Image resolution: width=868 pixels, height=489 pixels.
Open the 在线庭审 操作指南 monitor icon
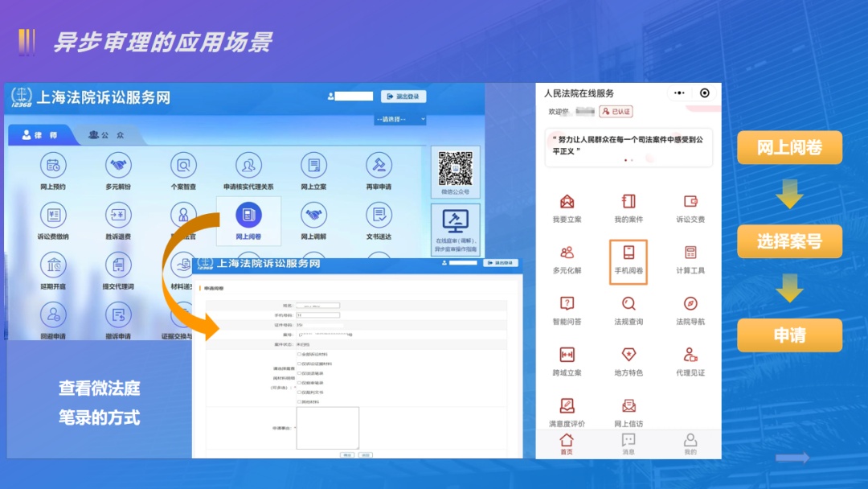[x=456, y=229]
